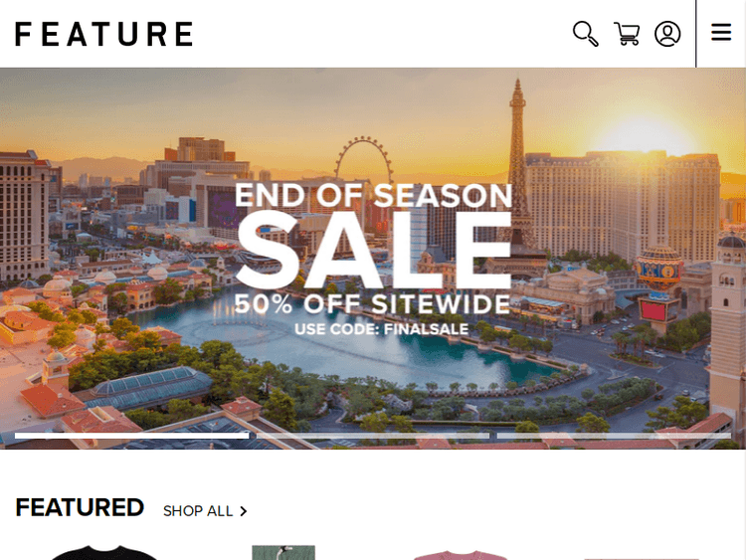
Task: Open the search magnifier icon
Action: [586, 34]
